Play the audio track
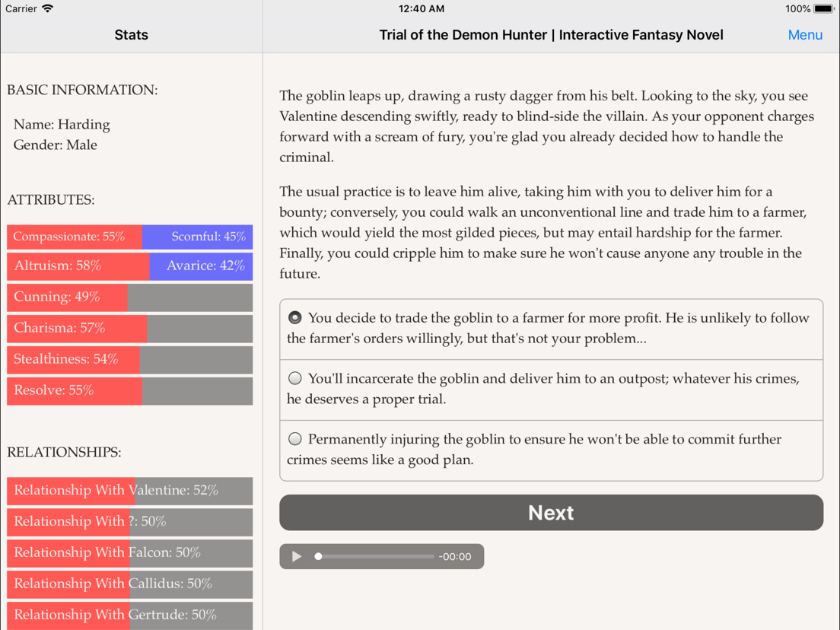Viewport: 840px width, 630px height. 296,557
